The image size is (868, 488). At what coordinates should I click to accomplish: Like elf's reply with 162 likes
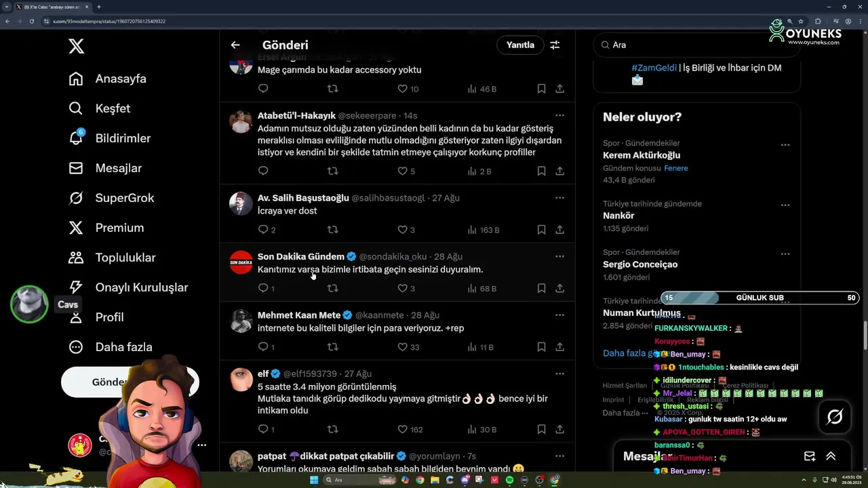(x=410, y=429)
